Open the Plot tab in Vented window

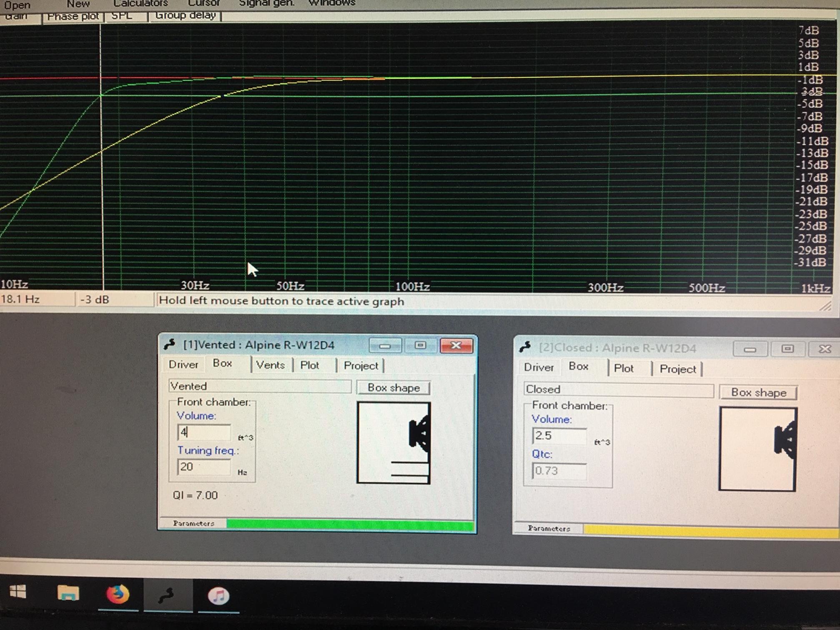[310, 365]
